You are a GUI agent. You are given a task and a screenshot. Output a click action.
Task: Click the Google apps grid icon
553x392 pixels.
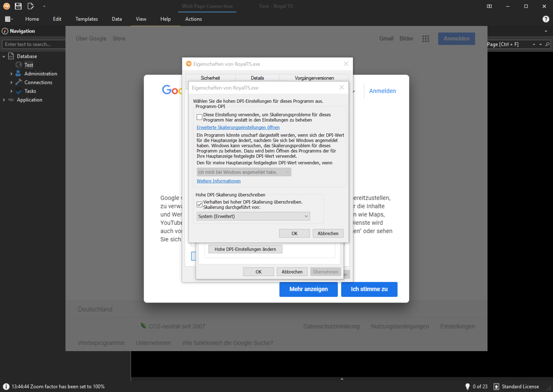tap(426, 39)
